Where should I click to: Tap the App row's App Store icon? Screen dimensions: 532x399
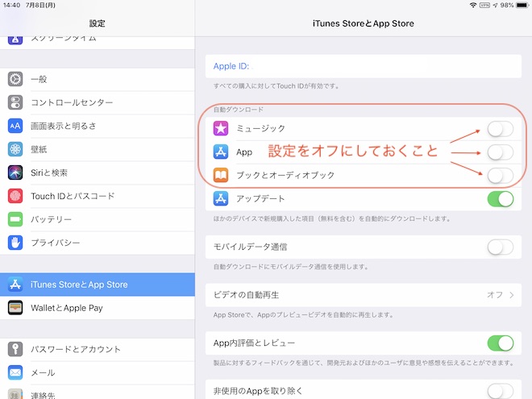[221, 152]
